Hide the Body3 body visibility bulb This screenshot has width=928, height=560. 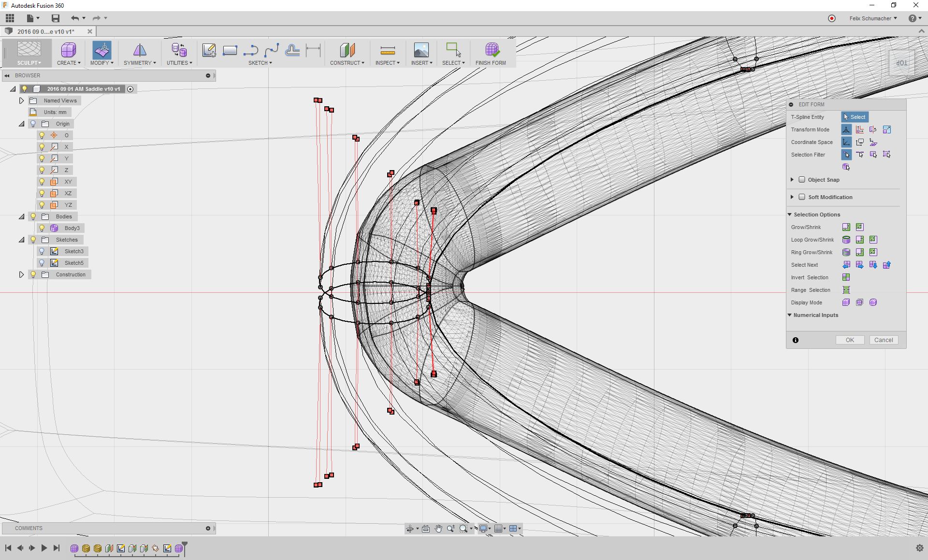coord(42,228)
